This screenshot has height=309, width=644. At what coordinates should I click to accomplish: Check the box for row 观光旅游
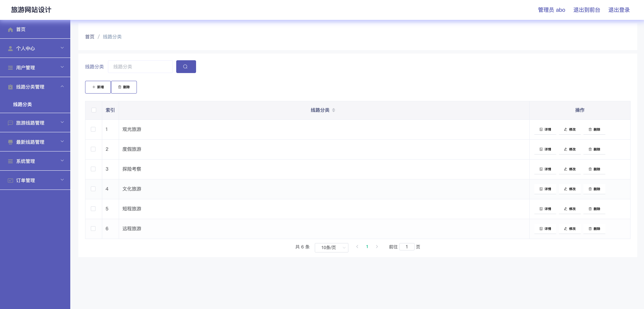tap(93, 129)
